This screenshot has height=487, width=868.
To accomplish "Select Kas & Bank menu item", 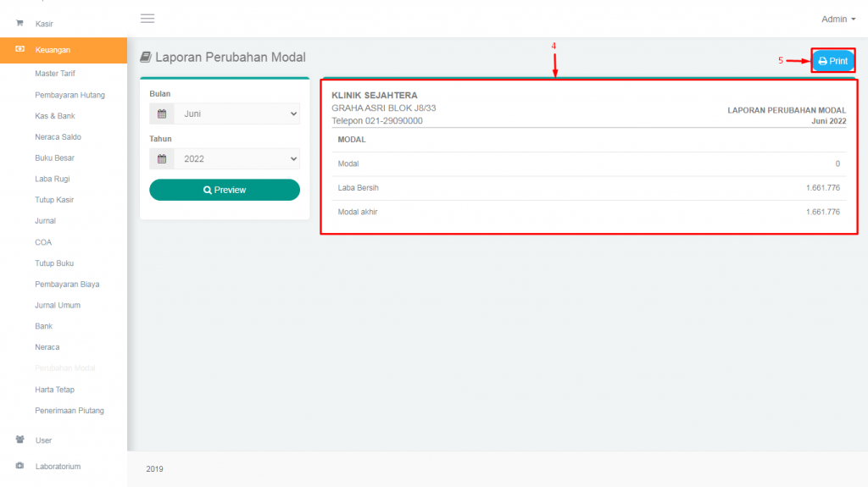I will pyautogui.click(x=55, y=116).
